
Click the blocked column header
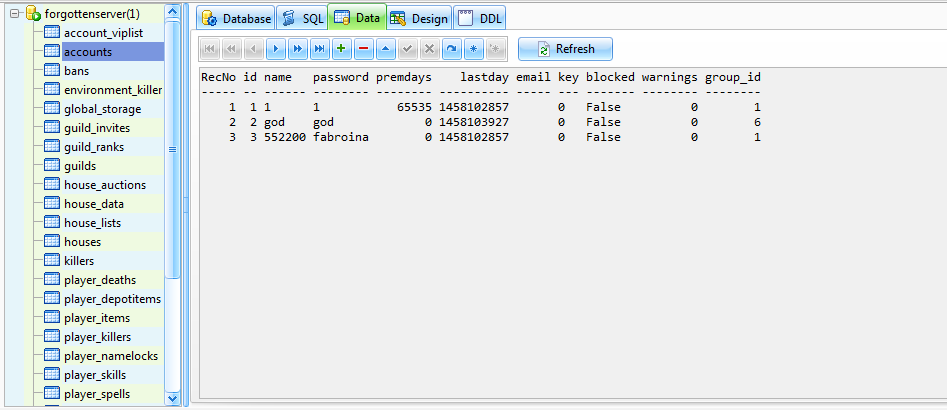[x=611, y=77]
